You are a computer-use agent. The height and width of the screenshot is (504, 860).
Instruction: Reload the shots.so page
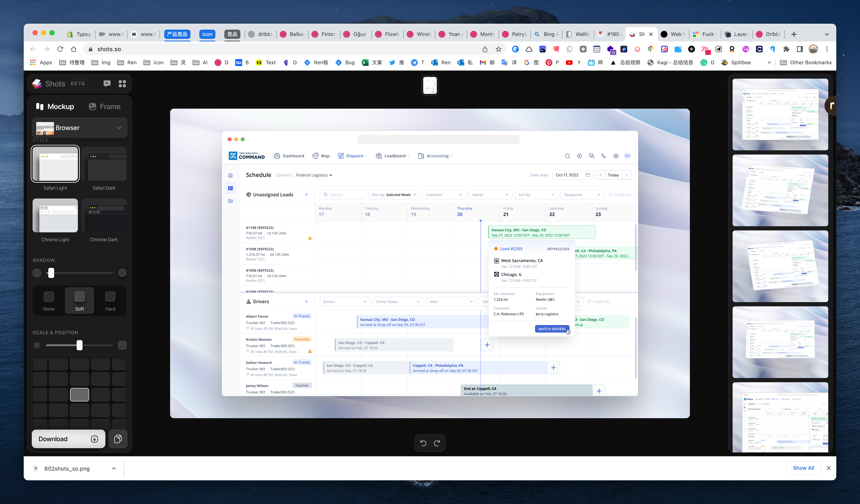point(60,49)
